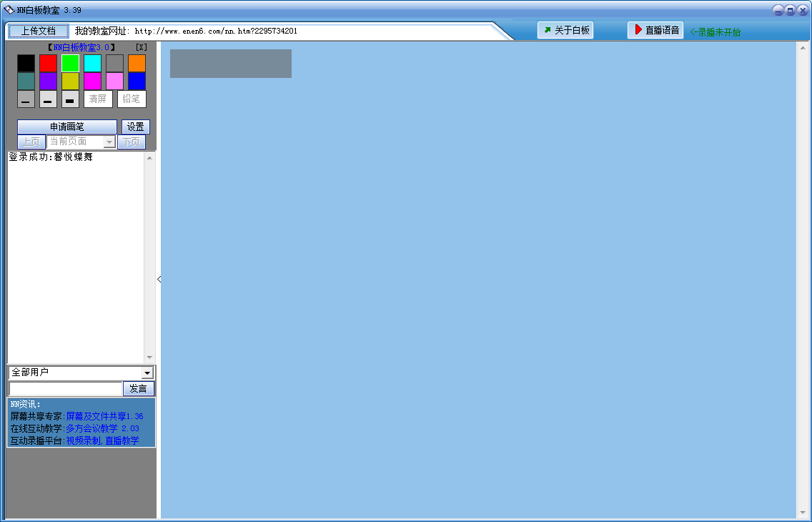Viewport: 812px width, 522px height.
Task: Select the 铅笔 pencil tool
Action: coord(132,99)
